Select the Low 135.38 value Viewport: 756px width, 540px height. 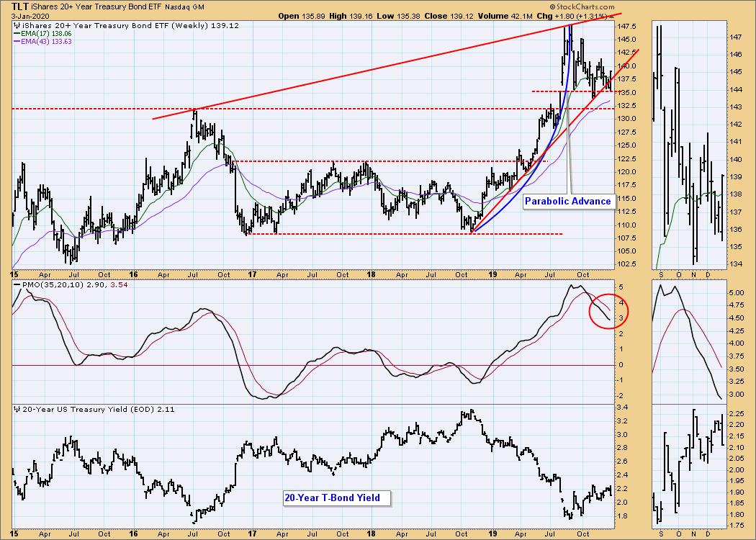coord(398,16)
